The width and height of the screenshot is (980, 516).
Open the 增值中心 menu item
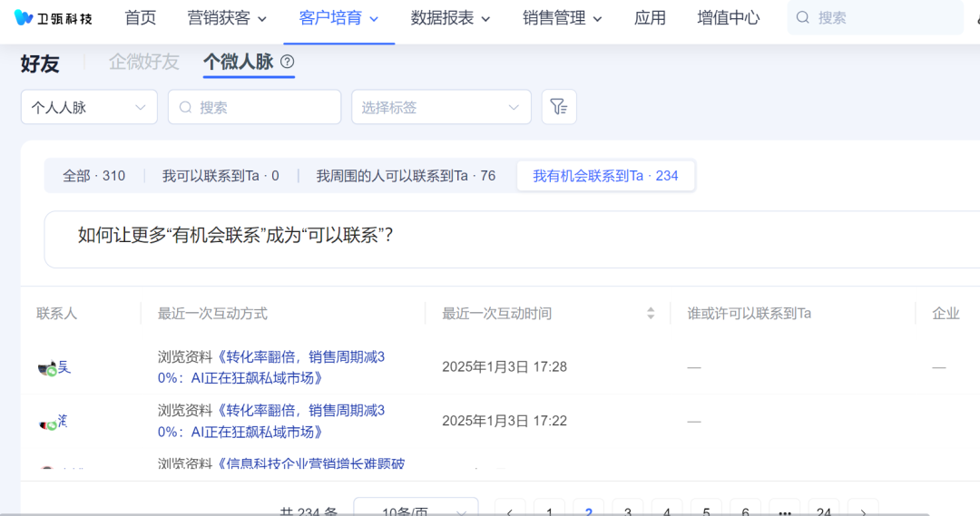click(x=728, y=18)
